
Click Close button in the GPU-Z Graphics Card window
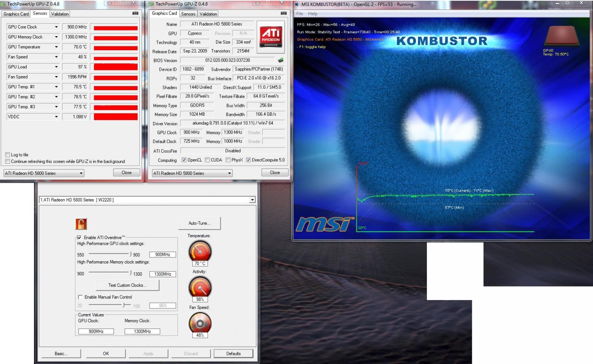pyautogui.click(x=275, y=172)
